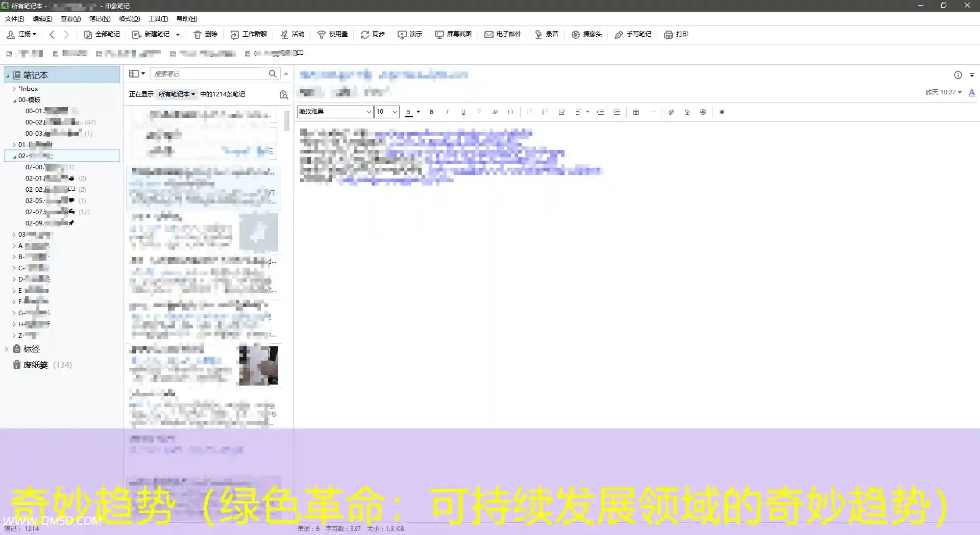The height and width of the screenshot is (535, 980).
Task: Open the 编辑 menu
Action: coord(42,19)
